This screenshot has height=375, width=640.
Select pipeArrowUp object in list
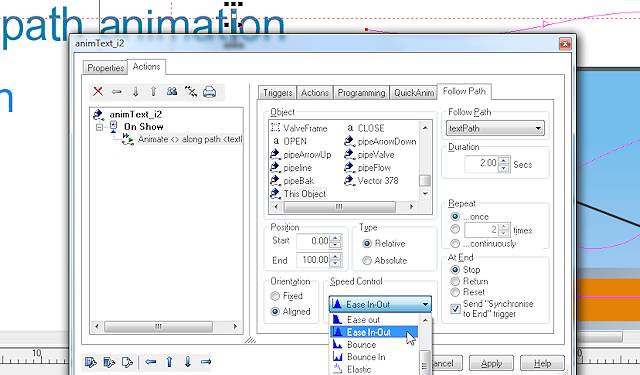(x=301, y=155)
